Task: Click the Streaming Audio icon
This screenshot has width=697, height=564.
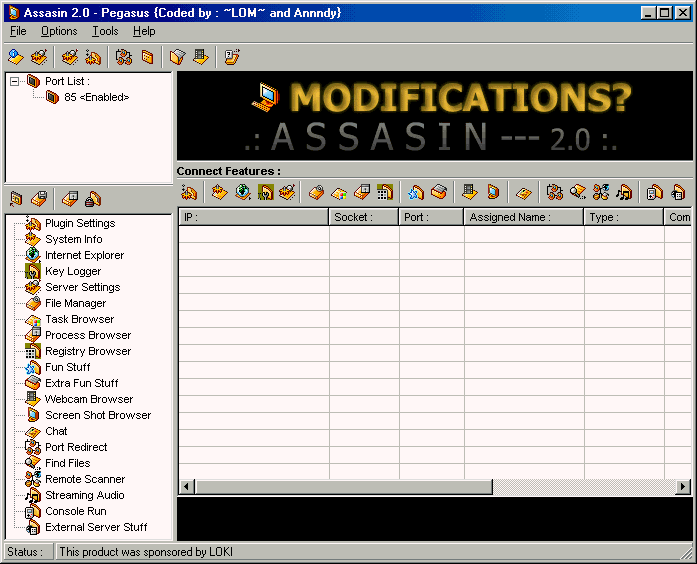Action: (33, 495)
